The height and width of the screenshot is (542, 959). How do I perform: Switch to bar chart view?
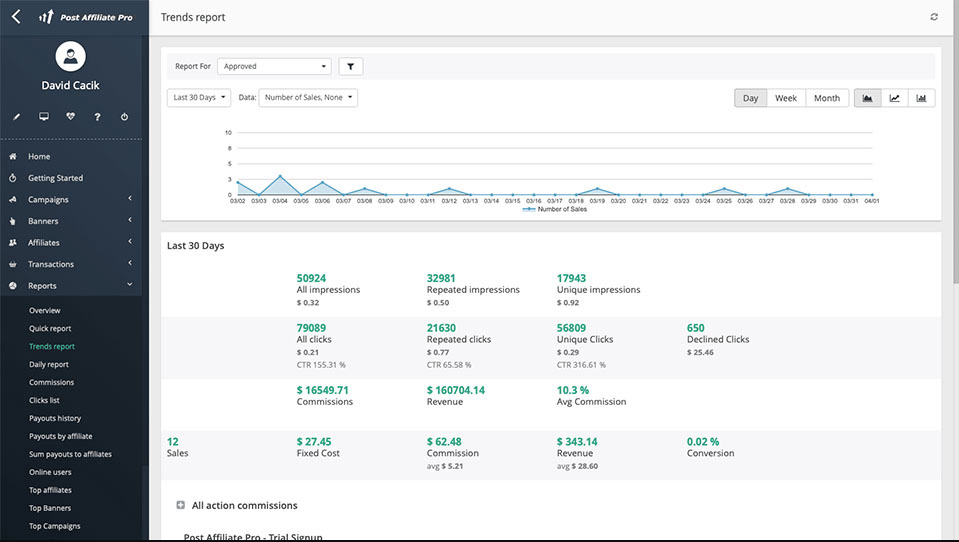(921, 98)
